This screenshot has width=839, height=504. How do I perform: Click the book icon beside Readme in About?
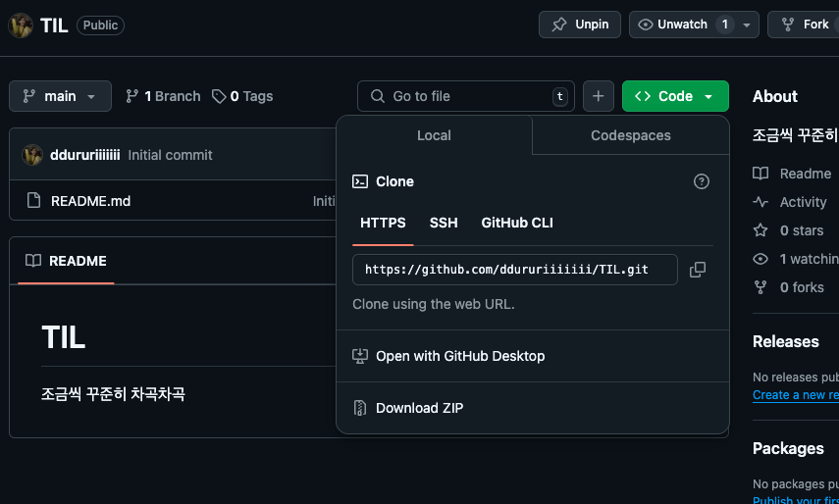pos(760,174)
